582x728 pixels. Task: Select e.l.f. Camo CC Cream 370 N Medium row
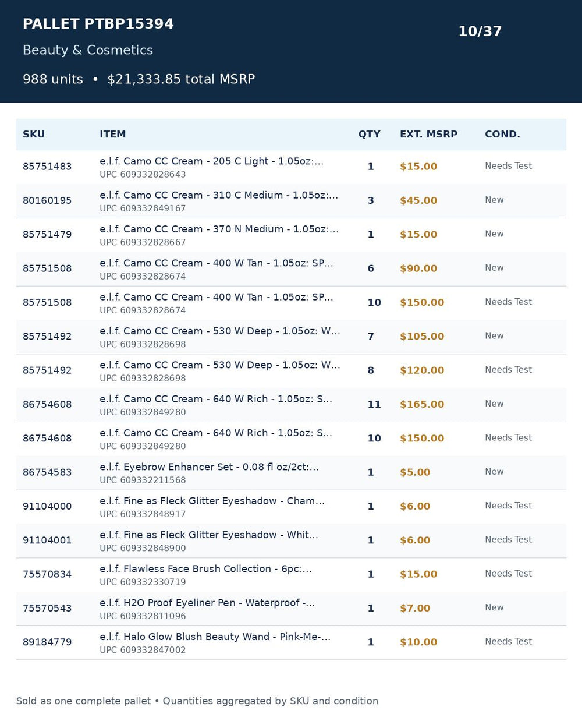(291, 235)
